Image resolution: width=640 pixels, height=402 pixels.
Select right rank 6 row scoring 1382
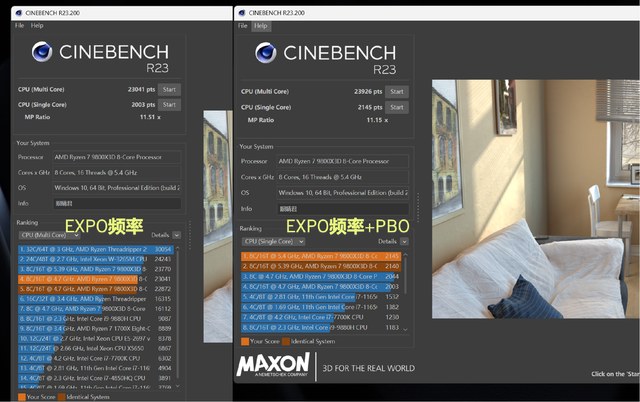click(321, 307)
